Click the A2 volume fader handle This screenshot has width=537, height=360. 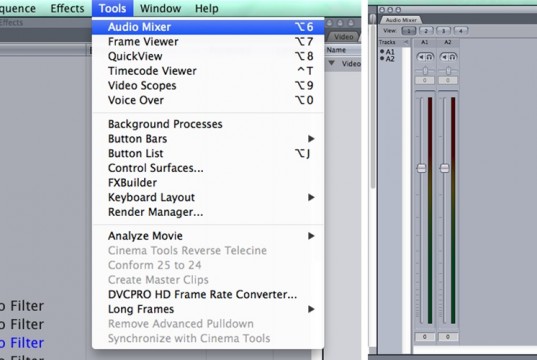445,168
